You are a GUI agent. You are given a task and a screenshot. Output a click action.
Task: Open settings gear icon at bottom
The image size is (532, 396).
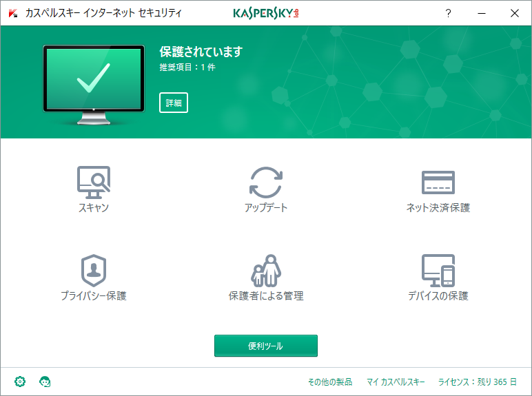20,382
